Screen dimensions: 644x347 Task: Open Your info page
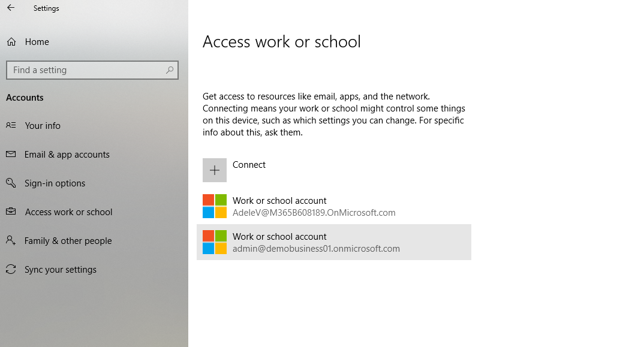[43, 126]
